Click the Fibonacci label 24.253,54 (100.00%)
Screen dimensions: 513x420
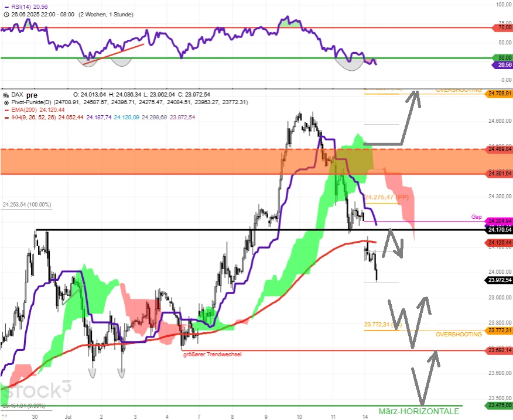(27, 205)
